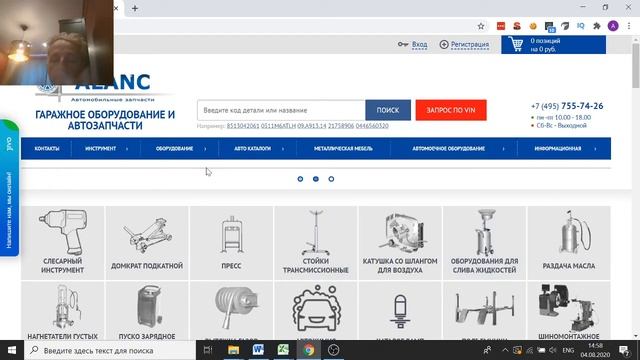Open File Explorer from the taskbar
The height and width of the screenshot is (360, 640).
(x=233, y=350)
